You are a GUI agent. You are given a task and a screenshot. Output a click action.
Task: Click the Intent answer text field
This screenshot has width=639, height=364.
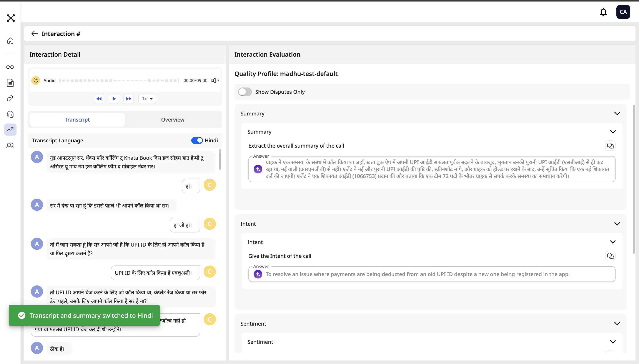pyautogui.click(x=432, y=274)
